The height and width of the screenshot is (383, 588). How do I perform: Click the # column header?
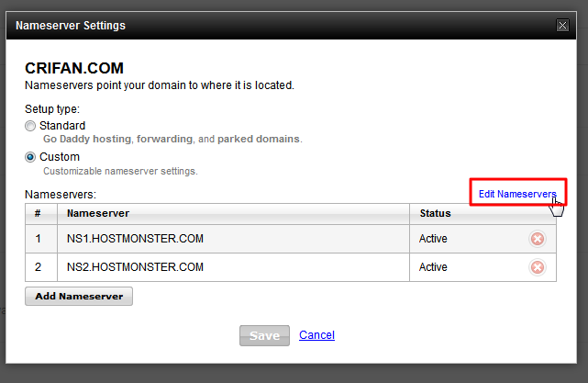39,213
